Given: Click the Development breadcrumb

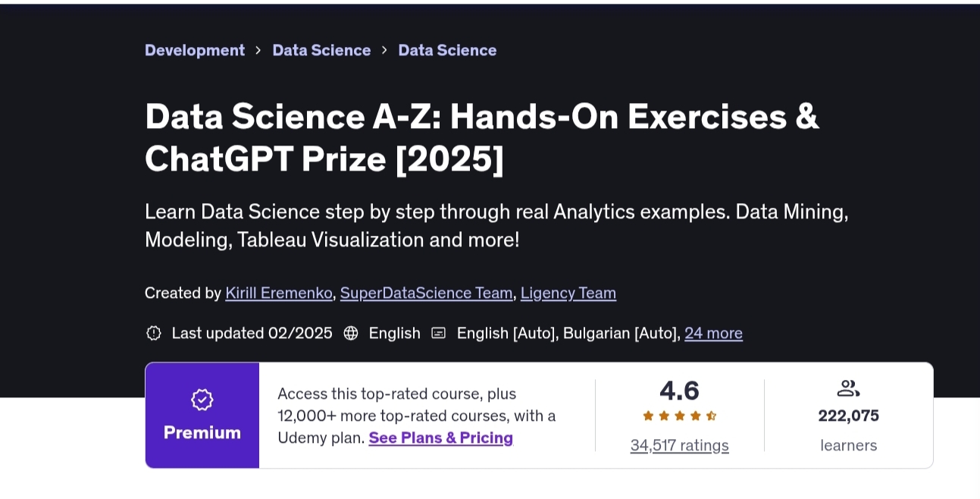Looking at the screenshot, I should pyautogui.click(x=195, y=50).
